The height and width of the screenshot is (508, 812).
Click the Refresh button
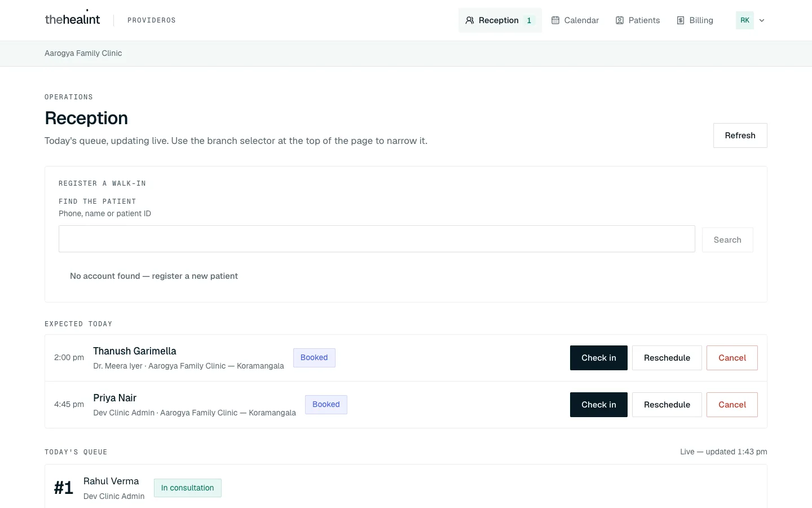[x=740, y=135]
